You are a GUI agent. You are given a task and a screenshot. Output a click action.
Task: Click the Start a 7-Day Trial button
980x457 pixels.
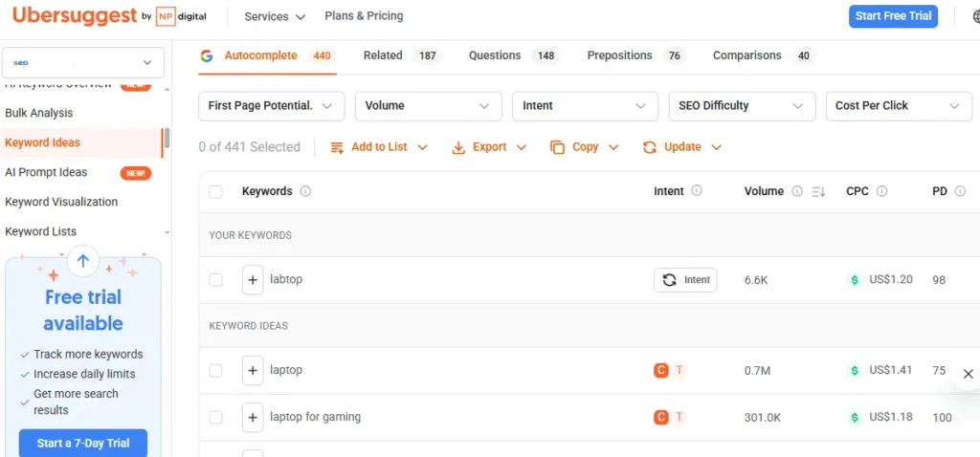[x=83, y=444]
